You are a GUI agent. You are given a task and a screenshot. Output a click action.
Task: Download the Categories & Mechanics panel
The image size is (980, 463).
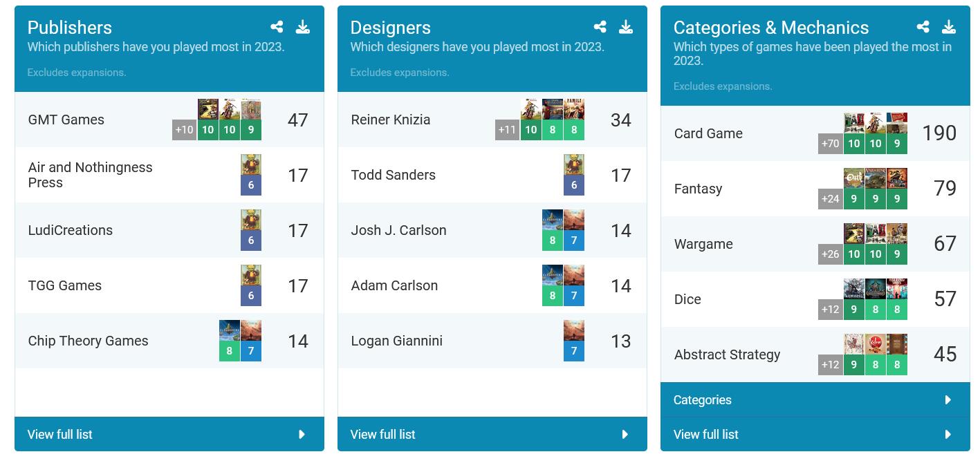pyautogui.click(x=948, y=27)
